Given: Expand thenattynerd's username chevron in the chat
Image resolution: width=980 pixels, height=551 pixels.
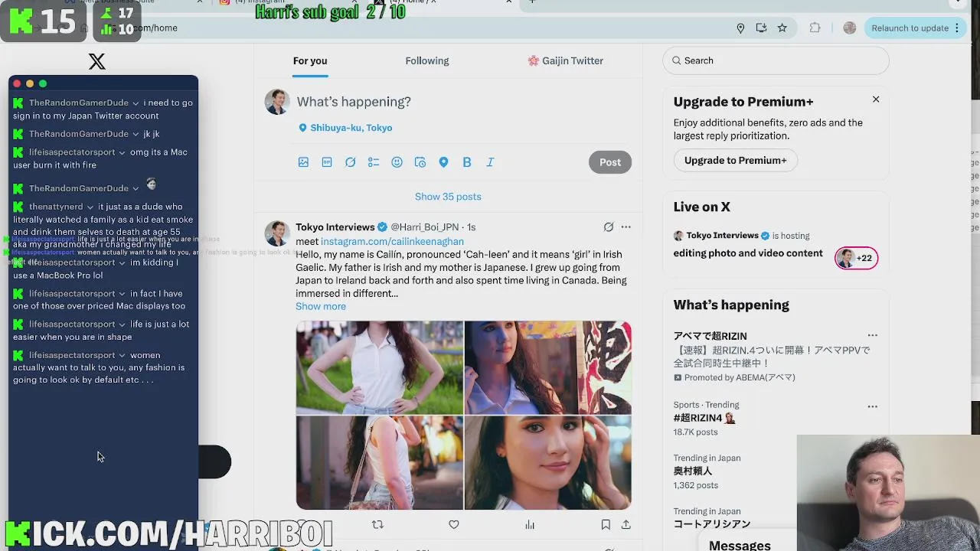Looking at the screenshot, I should point(90,207).
